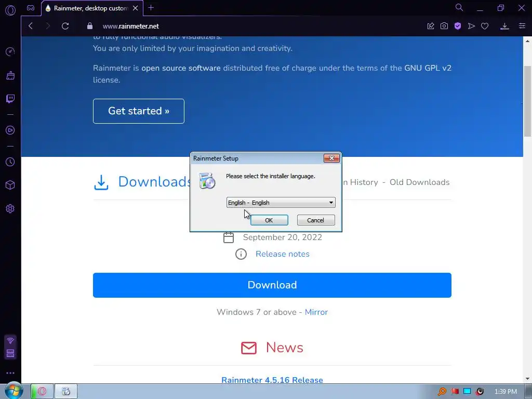This screenshot has height=399, width=532.
Task: Click the RAM limiter icon in sidebar
Action: pos(10,353)
